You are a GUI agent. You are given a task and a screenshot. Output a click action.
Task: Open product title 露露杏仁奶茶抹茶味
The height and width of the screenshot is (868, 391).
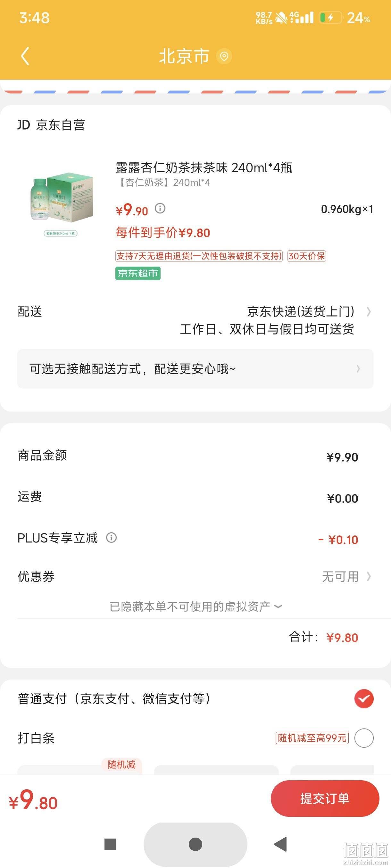point(204,167)
